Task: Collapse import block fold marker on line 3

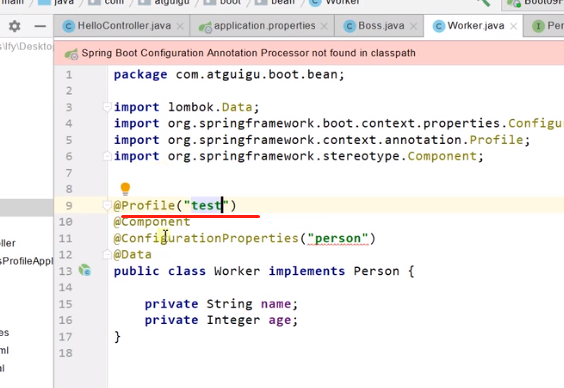Action: 107,107
